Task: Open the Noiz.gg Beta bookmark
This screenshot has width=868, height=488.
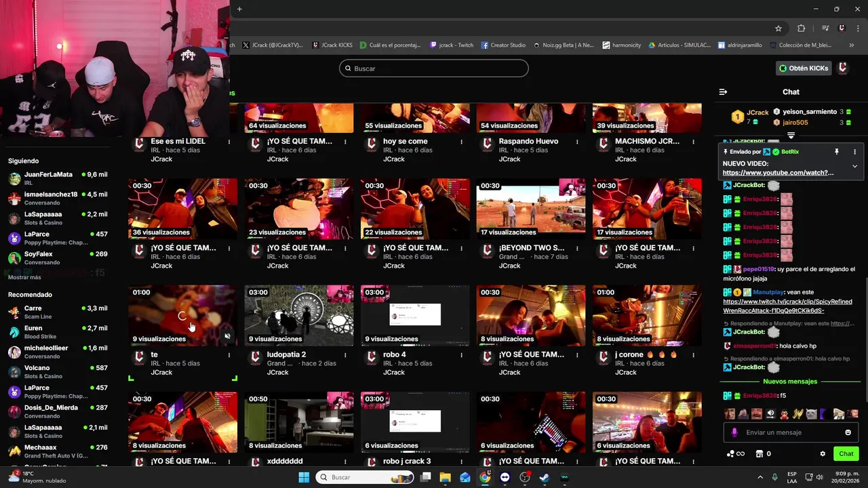Action: pos(563,45)
